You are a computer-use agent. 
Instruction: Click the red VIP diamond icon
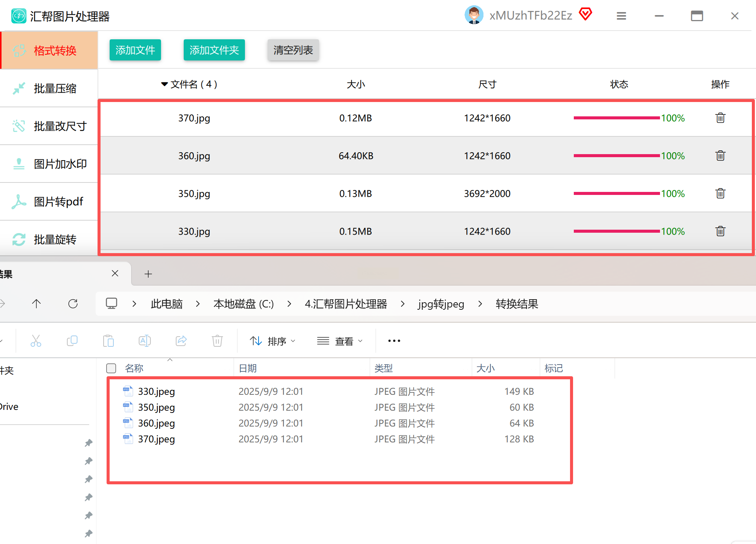[586, 14]
